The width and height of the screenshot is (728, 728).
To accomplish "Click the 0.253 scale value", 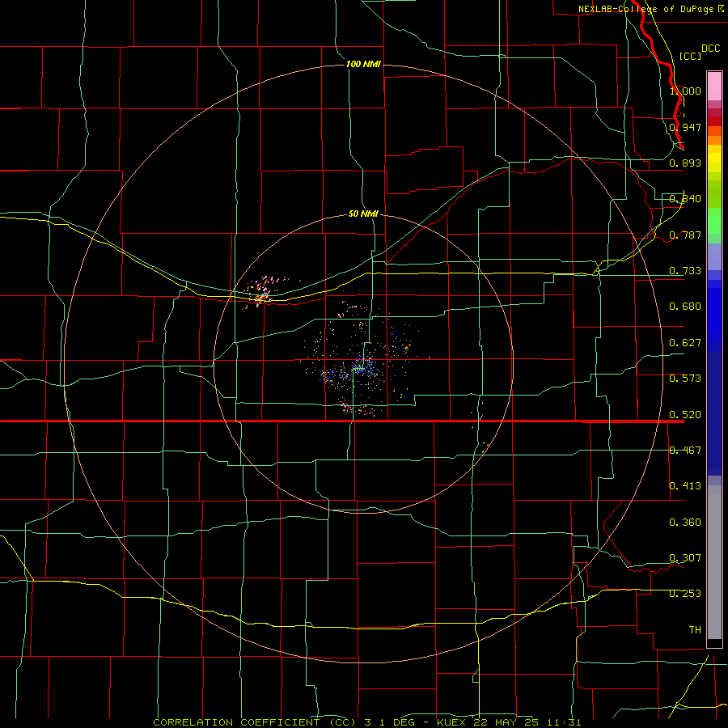I will click(685, 594).
